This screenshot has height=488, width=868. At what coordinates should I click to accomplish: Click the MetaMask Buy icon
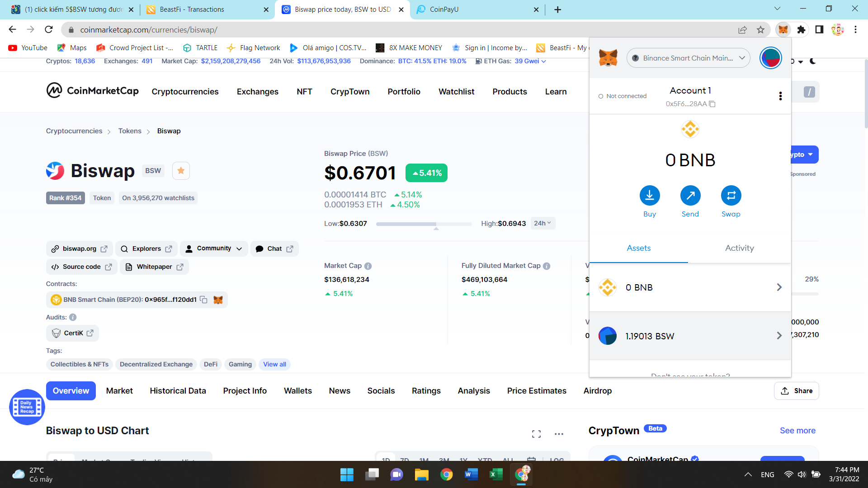pyautogui.click(x=650, y=196)
